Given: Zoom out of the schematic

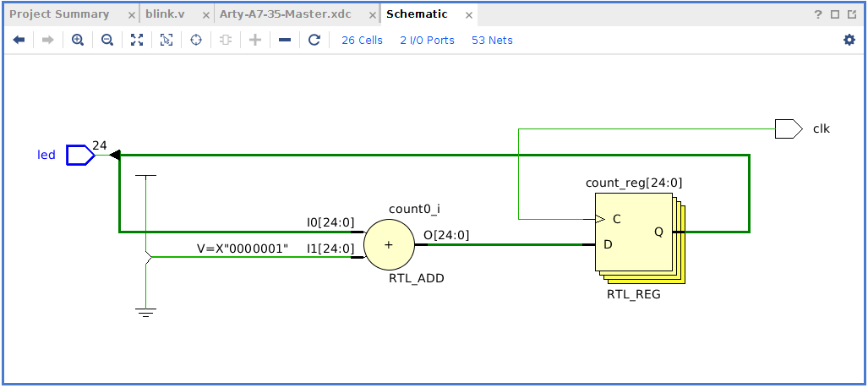Looking at the screenshot, I should (107, 40).
